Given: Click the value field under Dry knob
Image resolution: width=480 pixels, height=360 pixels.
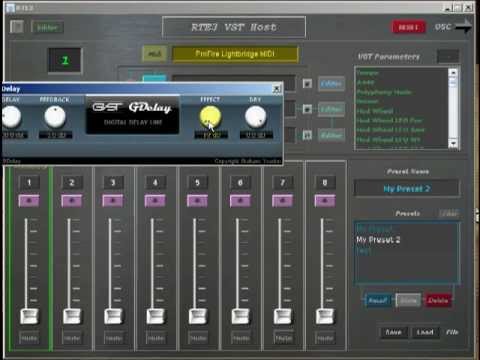Looking at the screenshot, I should pyautogui.click(x=256, y=135).
